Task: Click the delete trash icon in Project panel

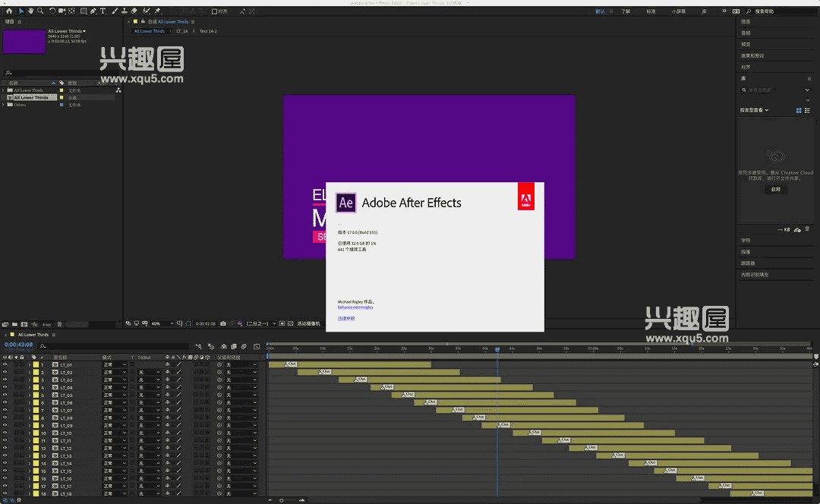Action: (x=59, y=324)
